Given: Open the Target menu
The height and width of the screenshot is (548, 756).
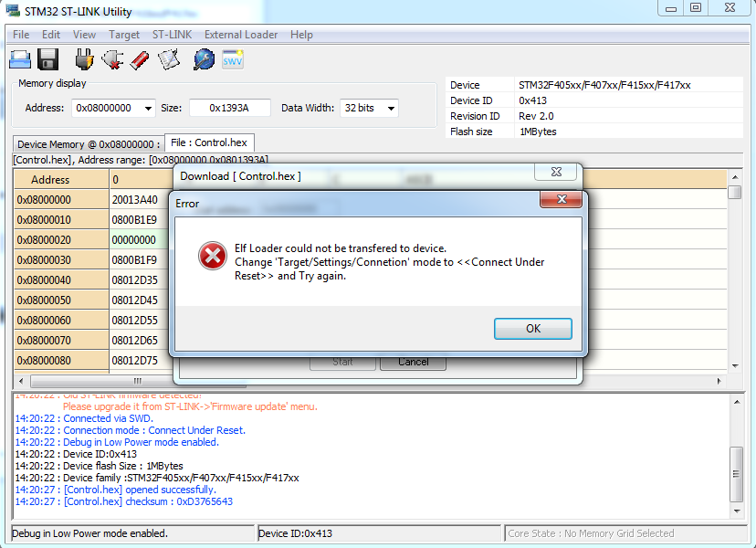Looking at the screenshot, I should pyautogui.click(x=124, y=35).
